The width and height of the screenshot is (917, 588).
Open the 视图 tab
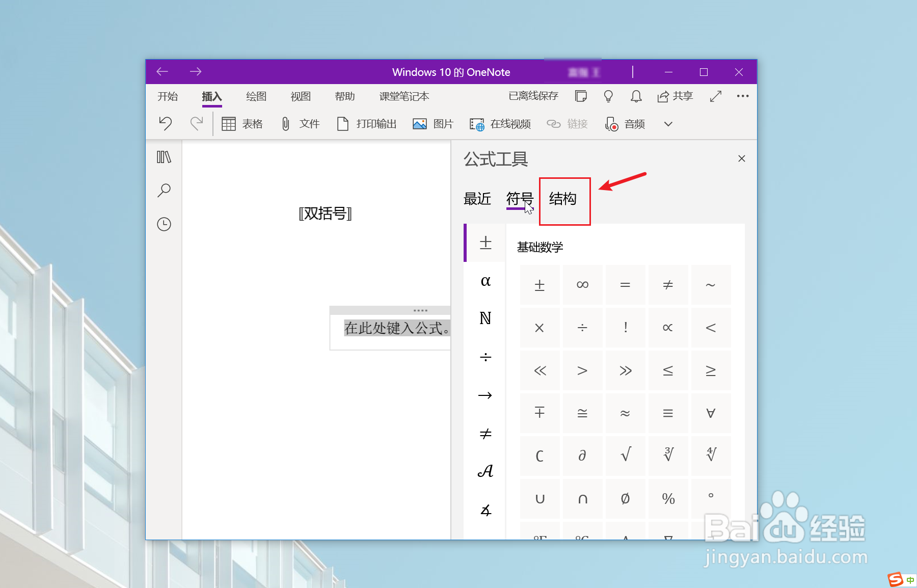(301, 96)
